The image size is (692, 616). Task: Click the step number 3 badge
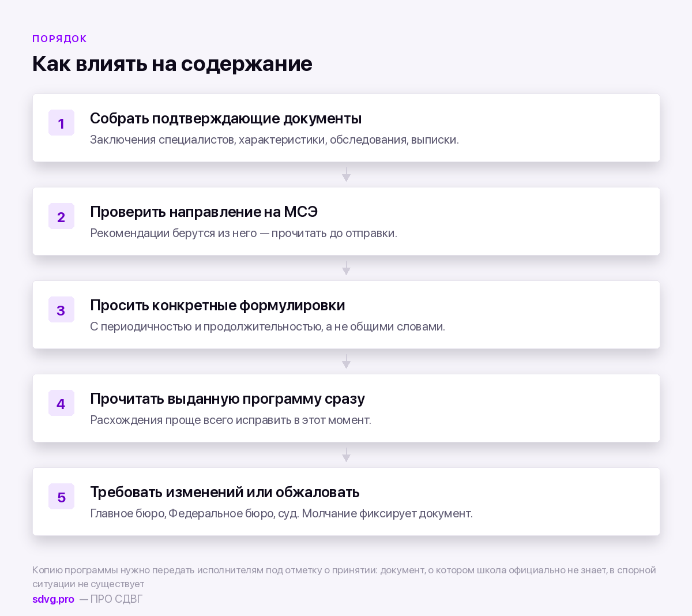(x=61, y=310)
